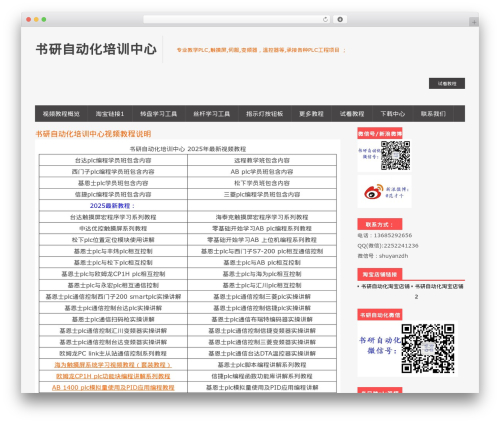Click 基恩士plc与欧姆龙CP1H plc相互控制 cell
The width and height of the screenshot is (500, 423).
(113, 274)
